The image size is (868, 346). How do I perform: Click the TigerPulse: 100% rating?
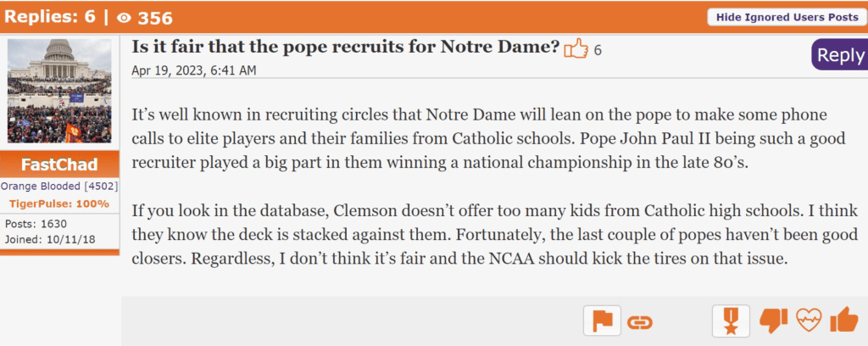tap(59, 204)
